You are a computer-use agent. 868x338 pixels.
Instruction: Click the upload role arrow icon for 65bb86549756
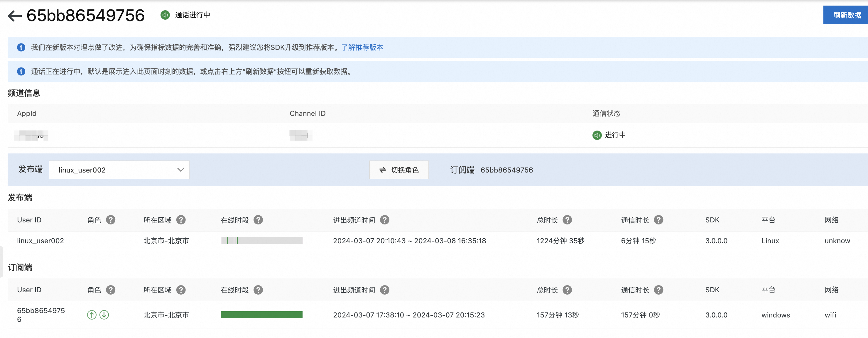pyautogui.click(x=92, y=315)
